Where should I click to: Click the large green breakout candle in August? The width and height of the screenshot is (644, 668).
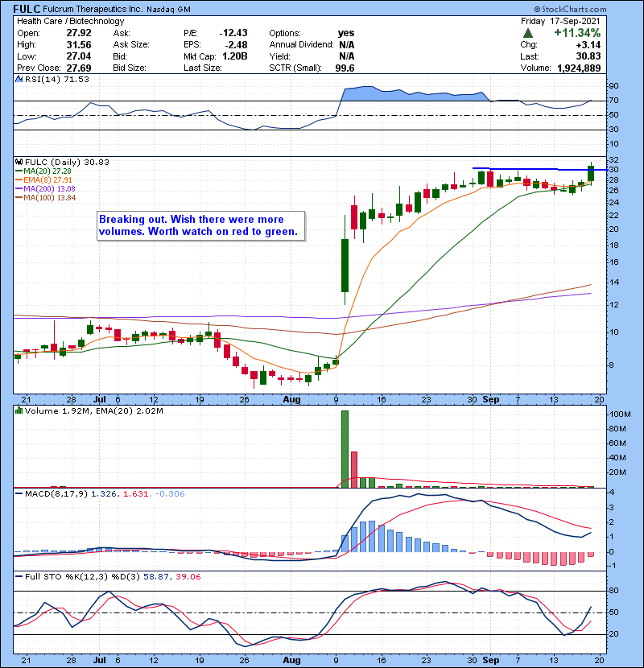pos(345,265)
